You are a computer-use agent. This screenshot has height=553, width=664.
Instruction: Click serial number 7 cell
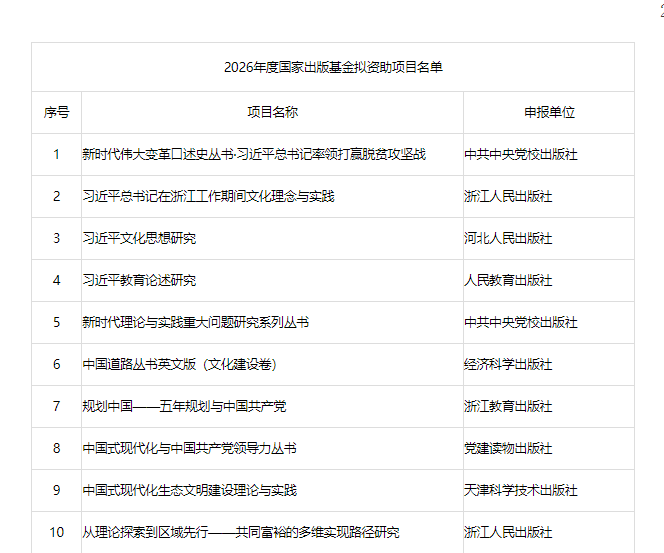56,406
